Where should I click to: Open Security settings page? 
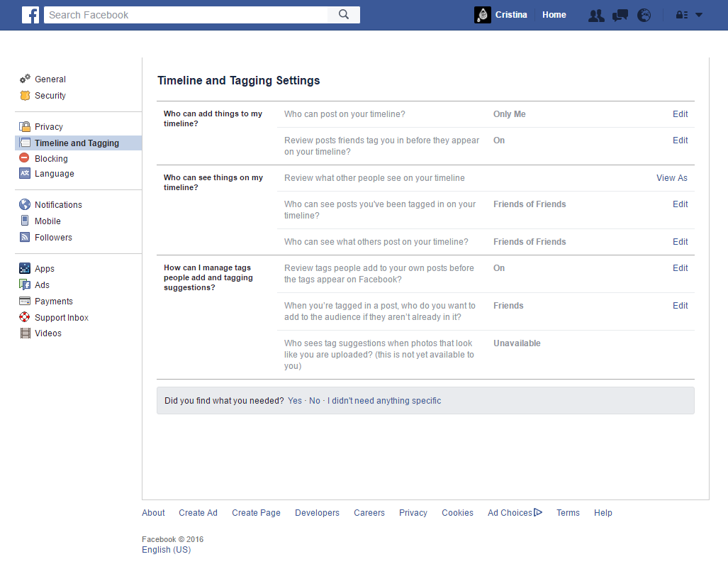coord(50,95)
